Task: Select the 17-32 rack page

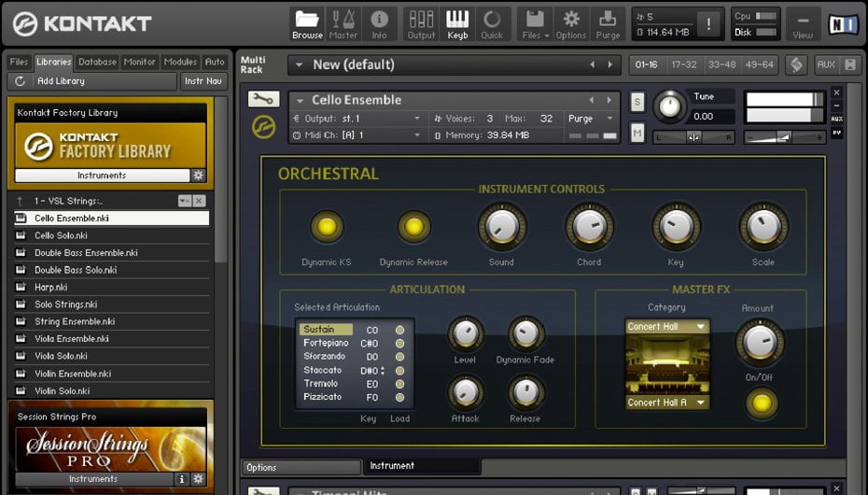Action: point(684,64)
